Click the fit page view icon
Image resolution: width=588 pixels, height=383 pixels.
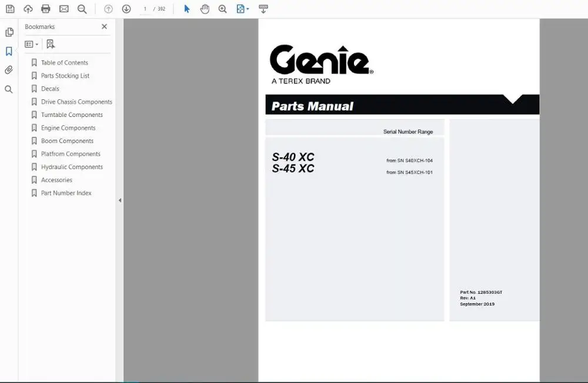click(240, 9)
